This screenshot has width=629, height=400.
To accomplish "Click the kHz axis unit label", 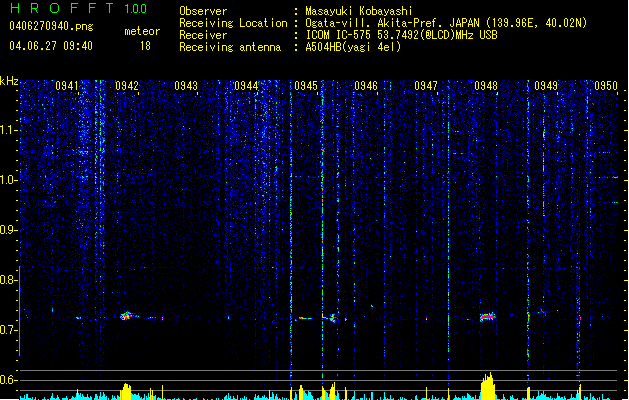I will (x=9, y=81).
